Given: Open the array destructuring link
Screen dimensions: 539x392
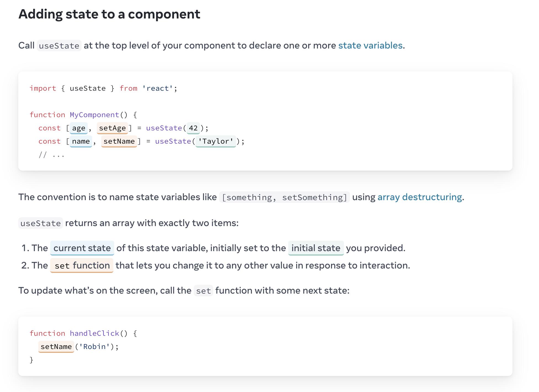Looking at the screenshot, I should click(x=420, y=197).
